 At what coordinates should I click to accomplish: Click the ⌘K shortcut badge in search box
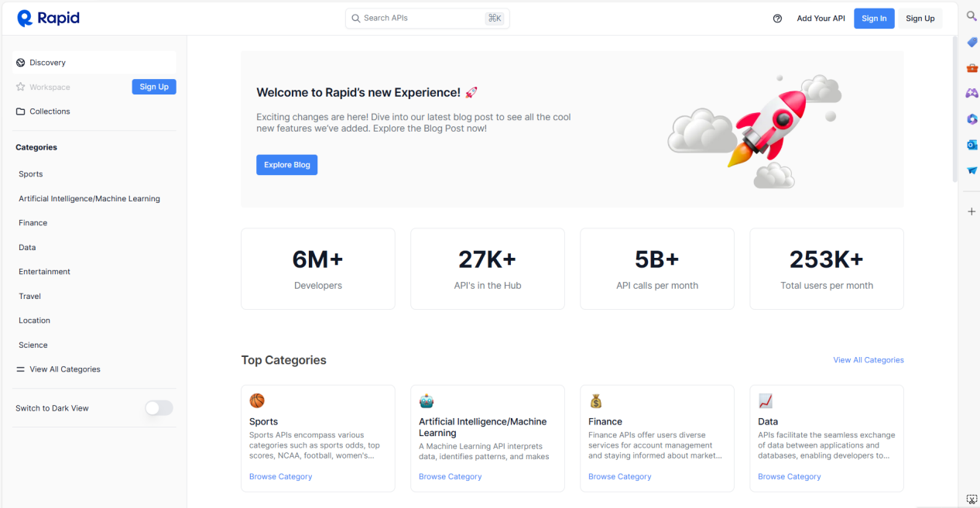pyautogui.click(x=495, y=18)
